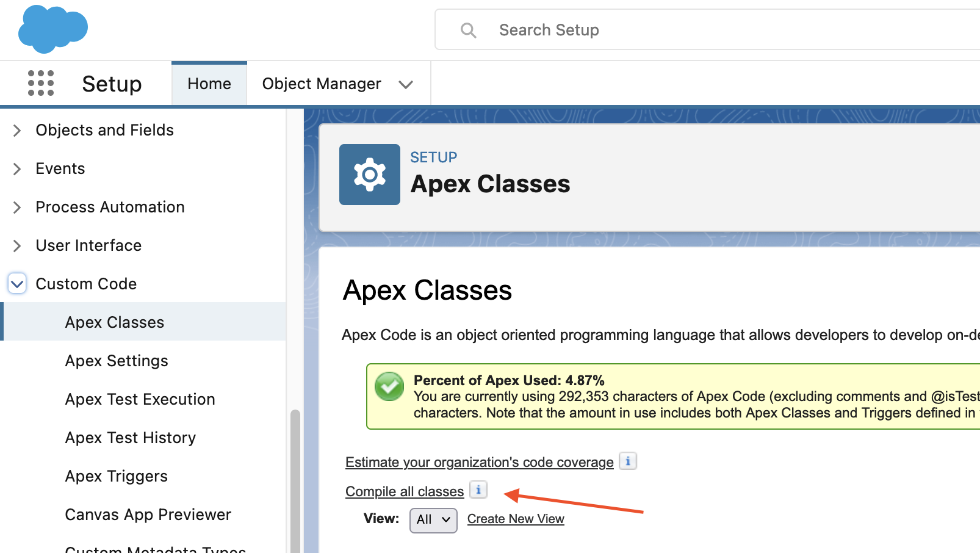
Task: Click the User Interface label
Action: pos(89,245)
